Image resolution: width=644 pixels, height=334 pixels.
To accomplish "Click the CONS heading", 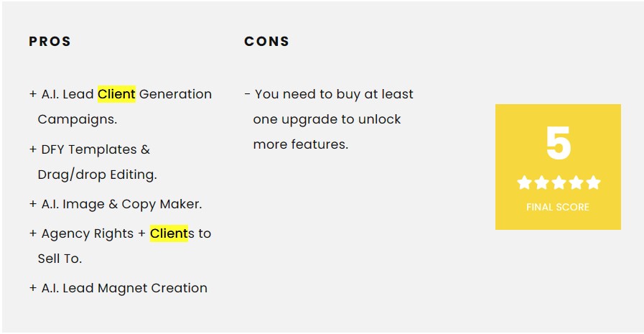I will (x=266, y=41).
